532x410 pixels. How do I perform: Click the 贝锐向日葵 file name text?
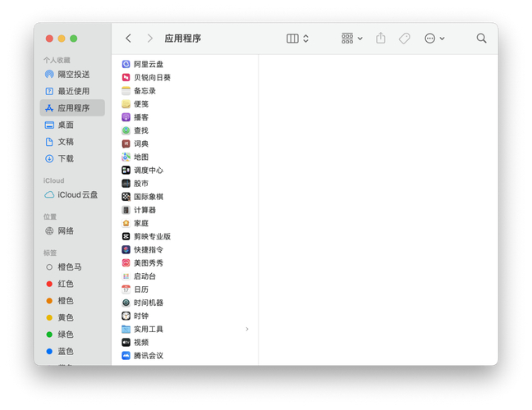(x=153, y=77)
